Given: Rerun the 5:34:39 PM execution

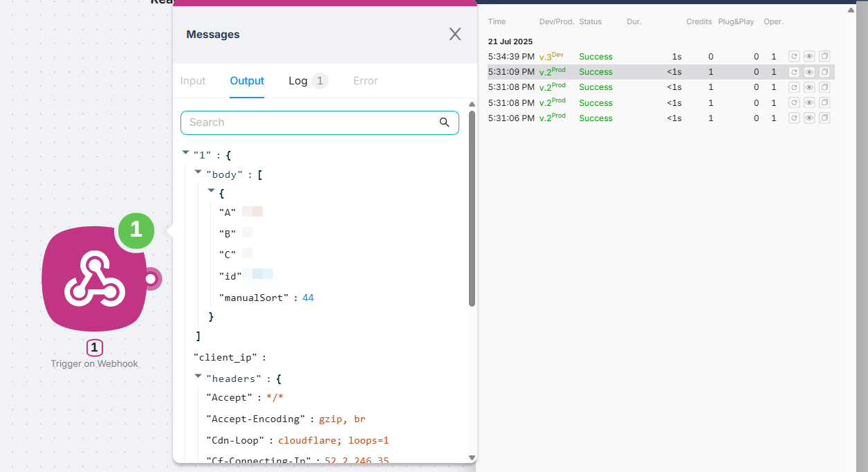Looking at the screenshot, I should [794, 57].
